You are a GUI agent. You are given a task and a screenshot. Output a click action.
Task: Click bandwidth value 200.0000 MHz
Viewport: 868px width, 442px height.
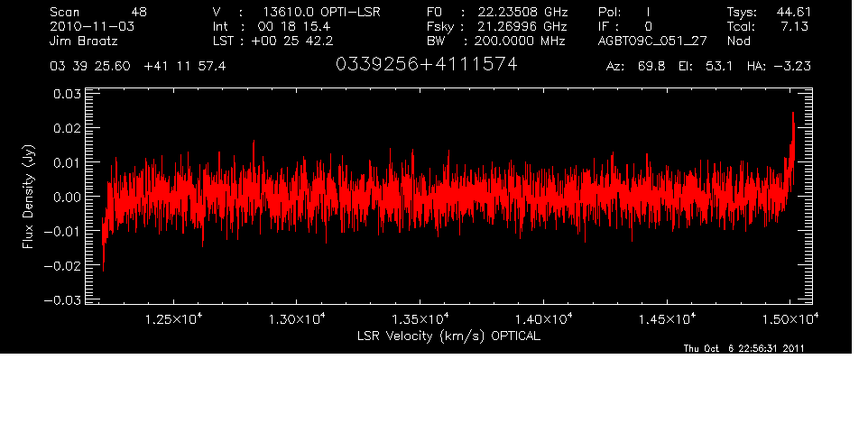520,41
